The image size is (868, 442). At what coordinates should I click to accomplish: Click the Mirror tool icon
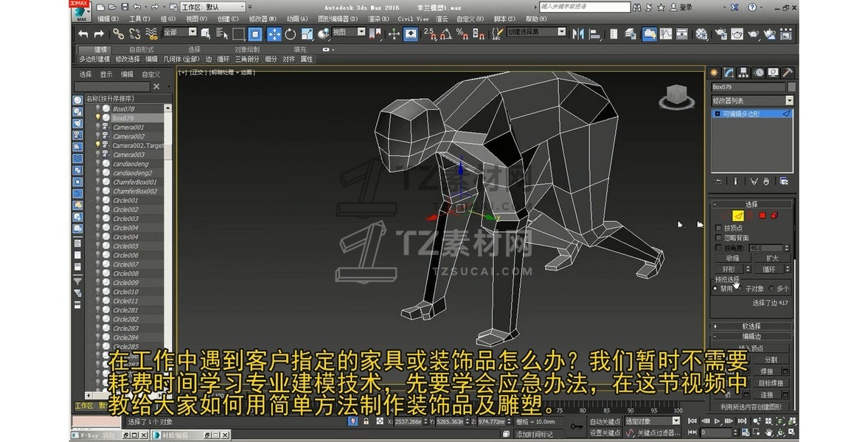click(x=577, y=34)
